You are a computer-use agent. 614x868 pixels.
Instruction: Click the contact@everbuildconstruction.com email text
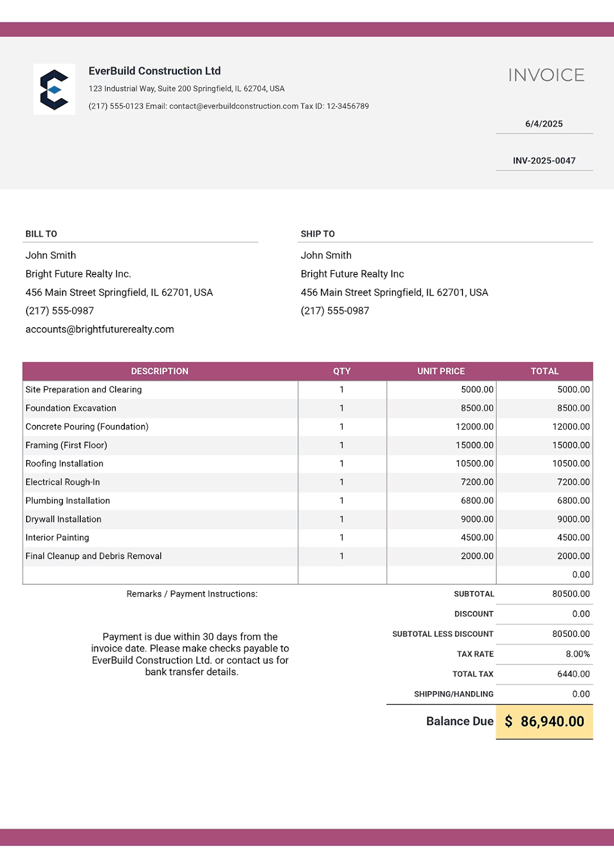[234, 106]
